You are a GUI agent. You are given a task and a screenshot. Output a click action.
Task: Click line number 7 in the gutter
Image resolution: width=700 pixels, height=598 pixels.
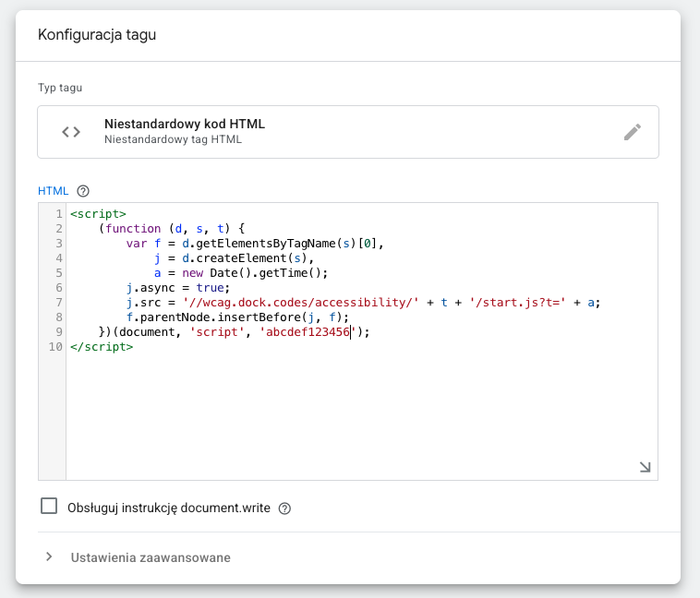point(59,303)
